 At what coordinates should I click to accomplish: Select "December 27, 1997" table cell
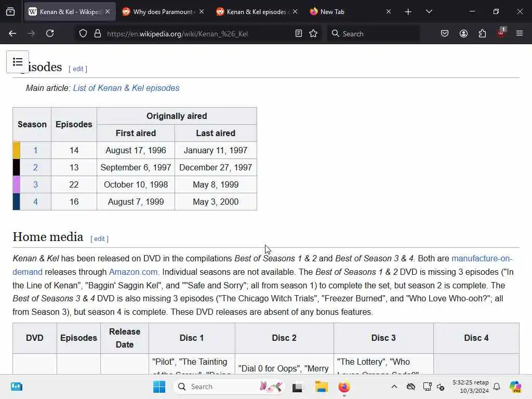(216, 167)
